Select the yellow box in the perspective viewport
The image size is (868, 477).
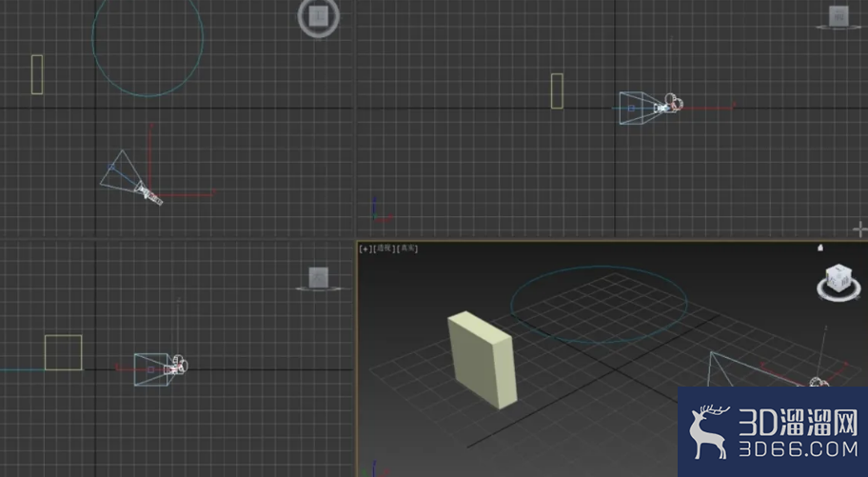(483, 360)
